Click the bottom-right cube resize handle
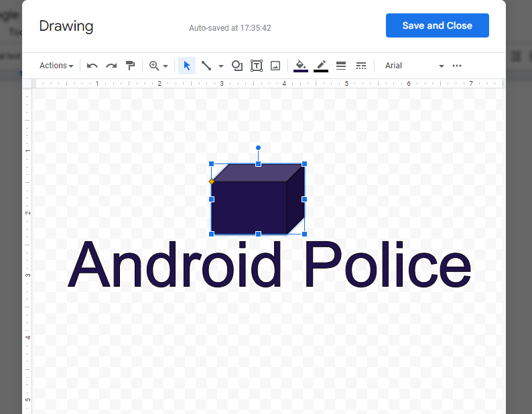 click(304, 234)
